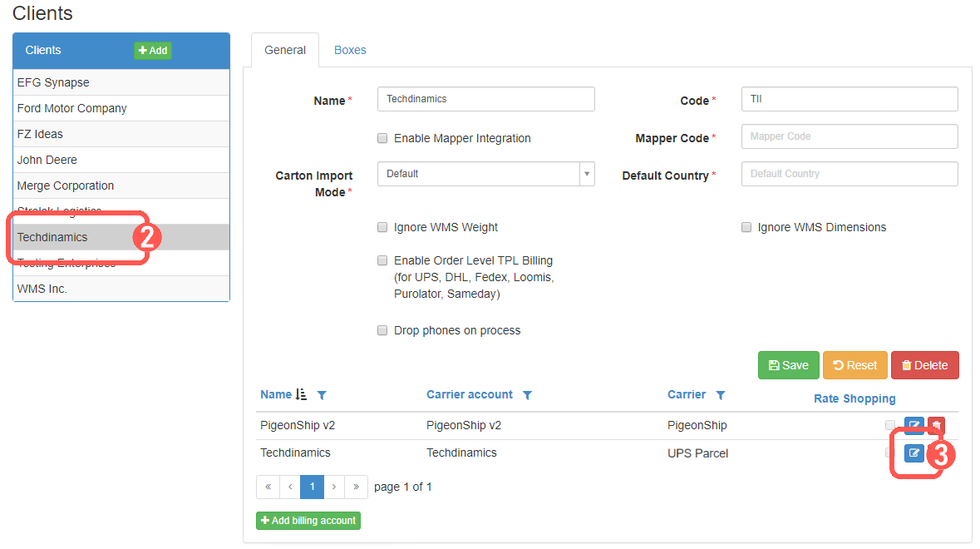Select EFG Synapse in the clients list

121,82
